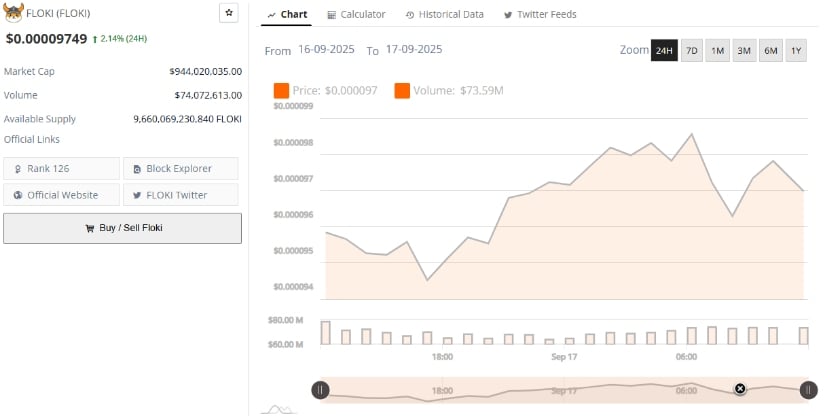Click the globe icon on Official Website

[x=18, y=195]
